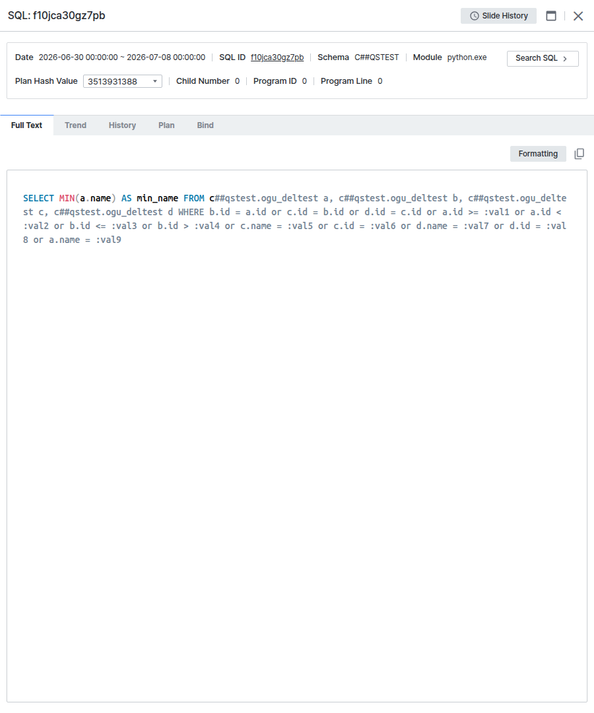594x713 pixels.
Task: Click the module value python.exe
Action: 467,57
